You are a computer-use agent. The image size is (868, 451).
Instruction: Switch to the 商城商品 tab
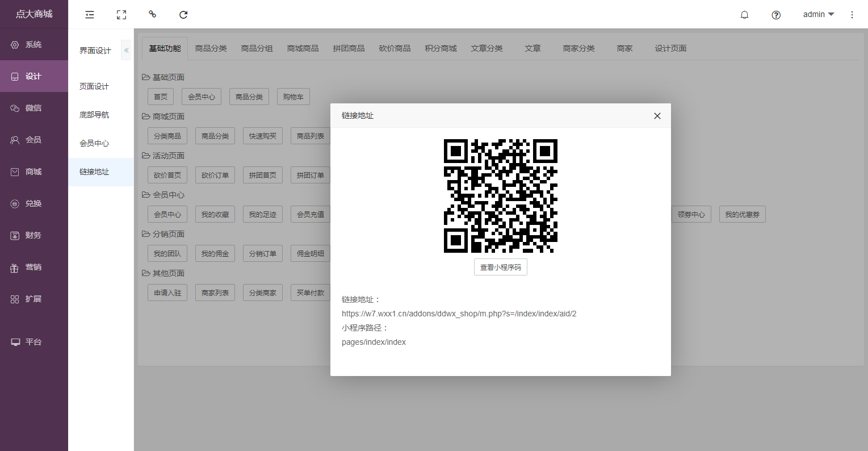[x=303, y=48]
